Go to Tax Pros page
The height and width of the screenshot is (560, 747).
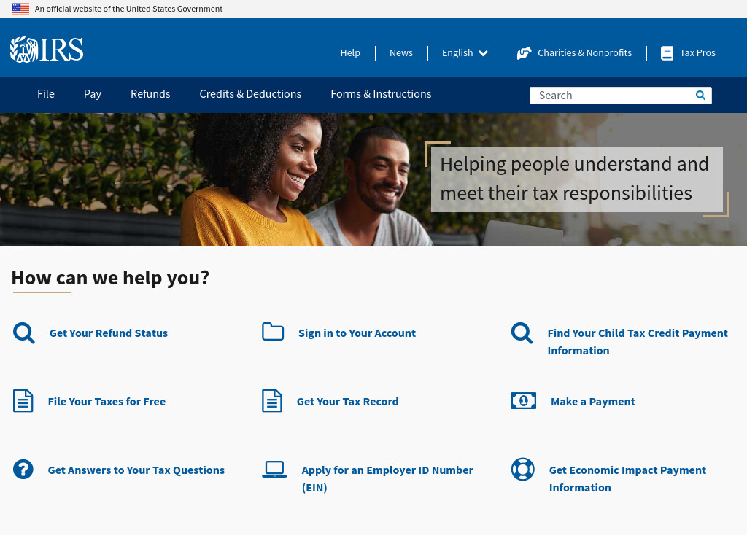point(697,52)
